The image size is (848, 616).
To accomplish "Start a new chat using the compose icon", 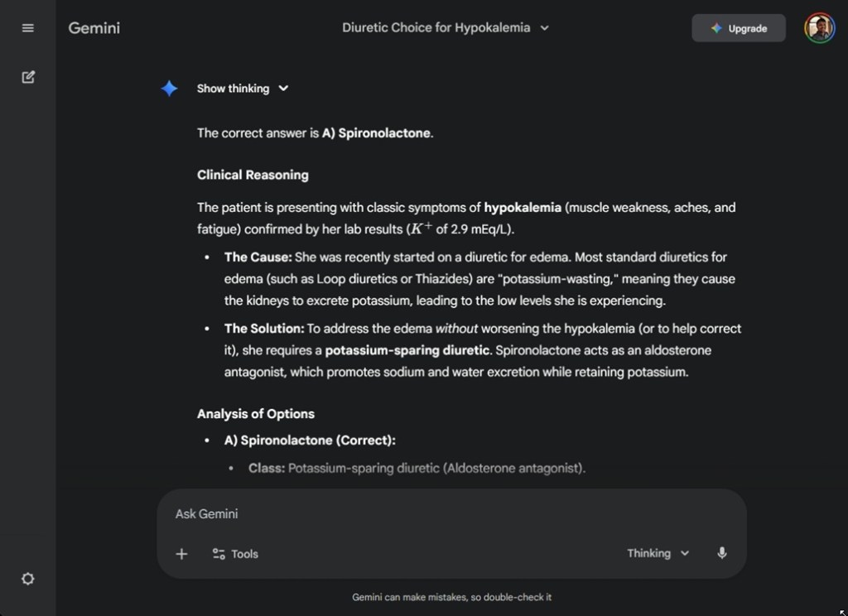I will click(x=27, y=76).
